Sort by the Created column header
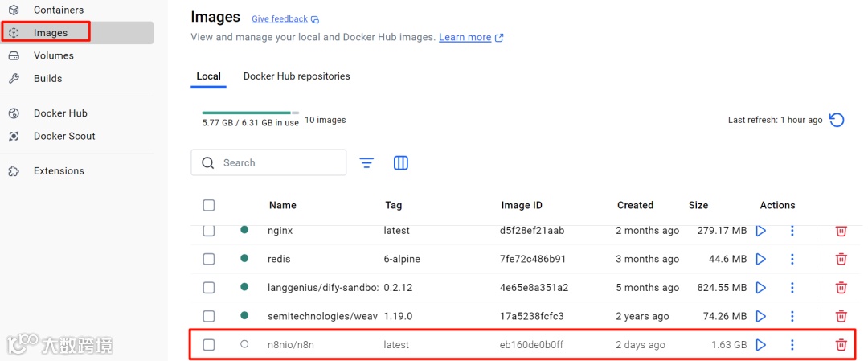This screenshot has height=361, width=868. [635, 205]
